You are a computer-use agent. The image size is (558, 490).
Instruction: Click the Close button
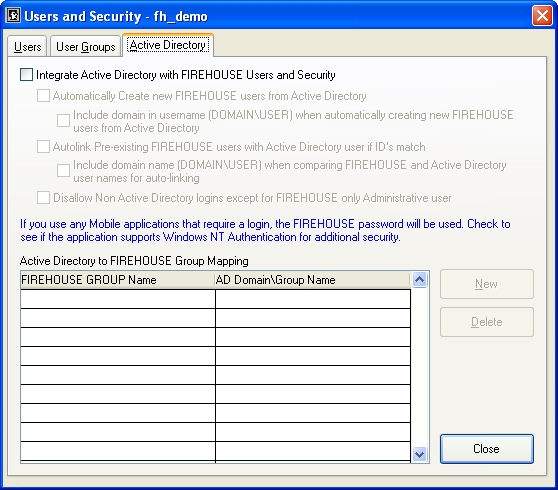(486, 449)
